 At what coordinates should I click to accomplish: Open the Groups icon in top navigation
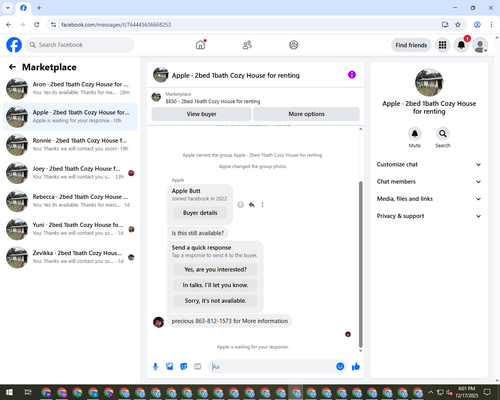point(294,45)
